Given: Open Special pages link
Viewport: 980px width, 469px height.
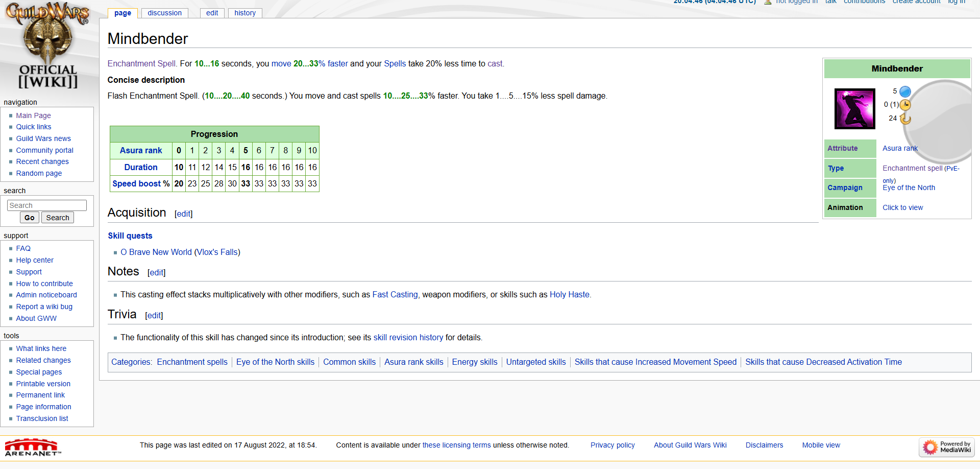Looking at the screenshot, I should [x=39, y=372].
